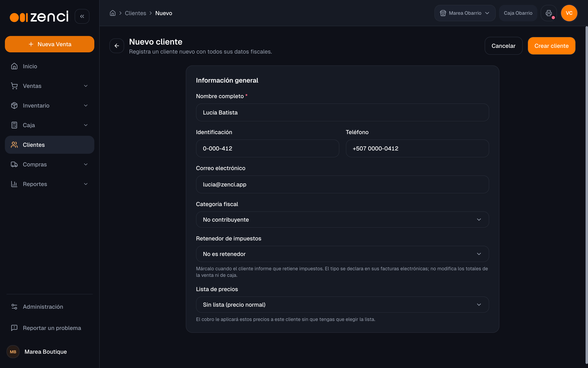Go back using the arrow button
The width and height of the screenshot is (588, 368).
tap(117, 46)
